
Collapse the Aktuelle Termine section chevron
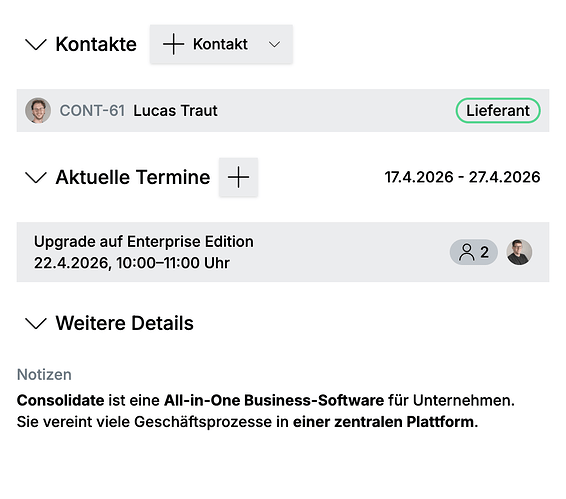pos(36,177)
